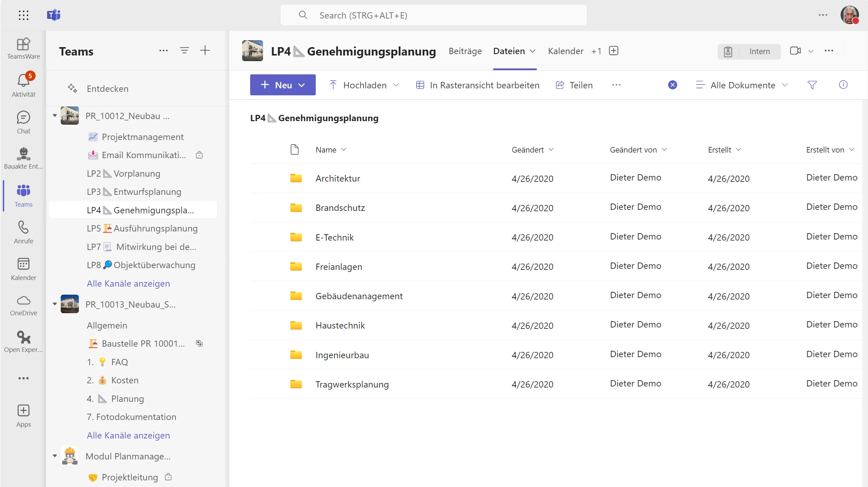868x487 pixels.
Task: Open Chat from the left rail
Action: (23, 122)
